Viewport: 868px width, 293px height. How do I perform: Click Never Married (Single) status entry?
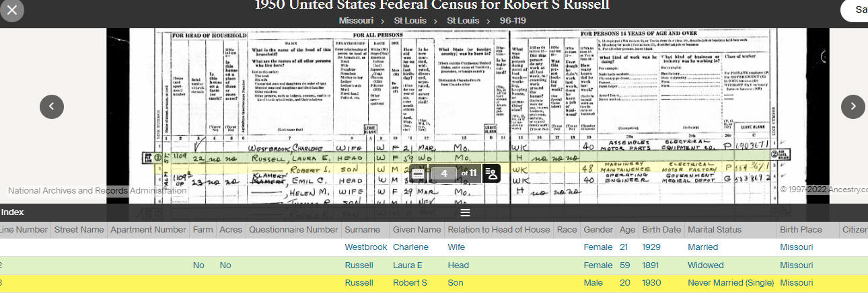coord(731,283)
